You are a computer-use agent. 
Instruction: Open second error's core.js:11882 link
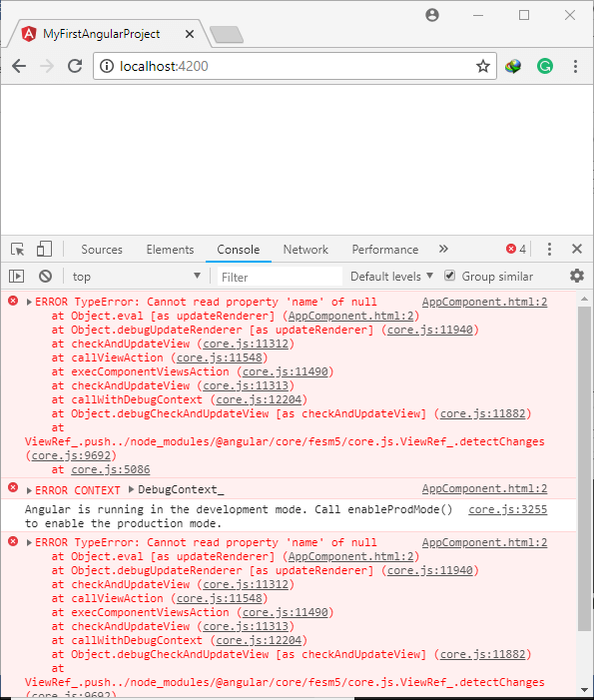(483, 654)
